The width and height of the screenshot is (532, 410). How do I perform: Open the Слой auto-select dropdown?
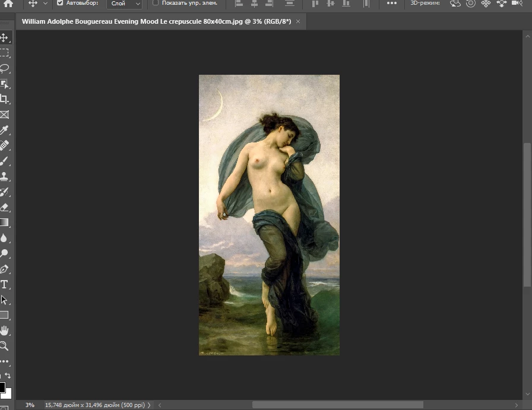point(125,4)
